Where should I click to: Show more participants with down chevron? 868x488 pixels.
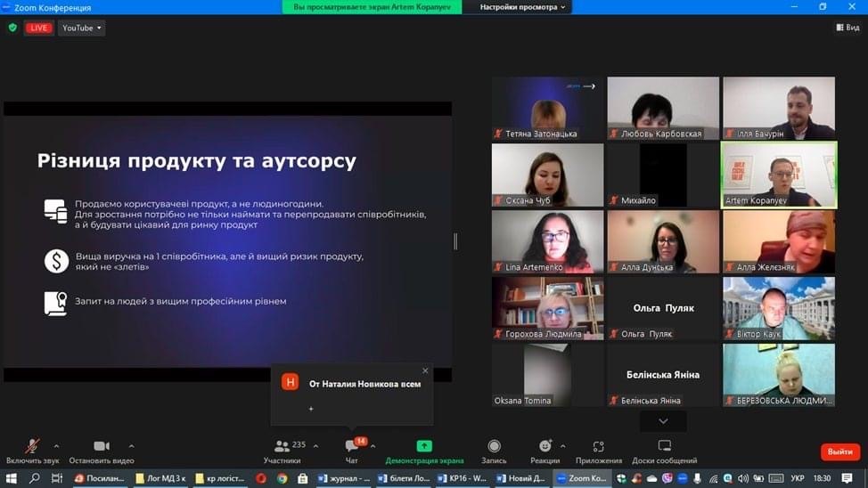pyautogui.click(x=663, y=421)
